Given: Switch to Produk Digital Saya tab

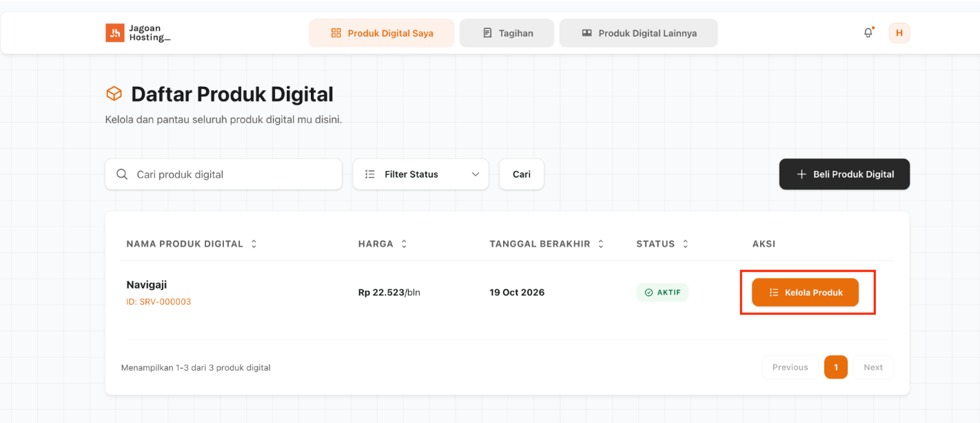Looking at the screenshot, I should pos(382,33).
